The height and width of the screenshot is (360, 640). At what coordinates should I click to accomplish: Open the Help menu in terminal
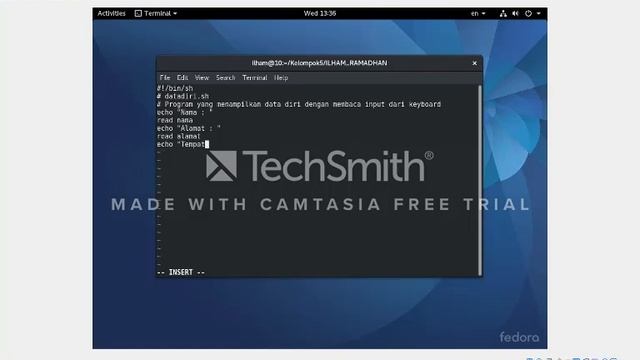(281, 78)
